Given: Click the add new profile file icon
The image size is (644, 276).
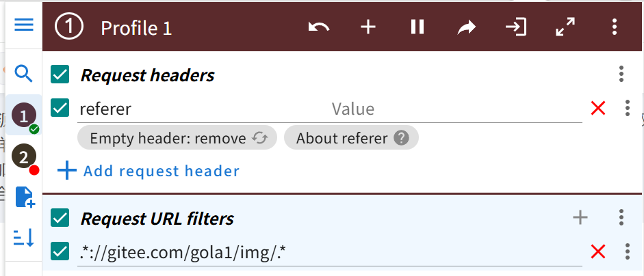Looking at the screenshot, I should (25, 197).
